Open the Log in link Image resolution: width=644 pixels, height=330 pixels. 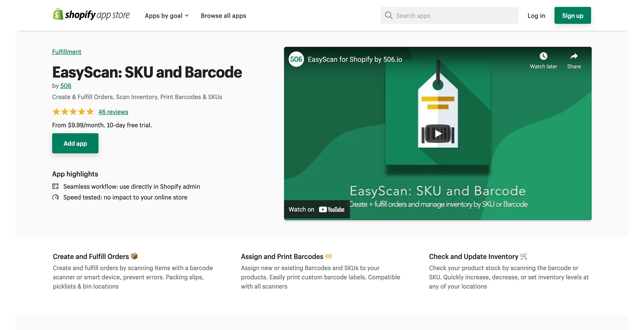pyautogui.click(x=536, y=16)
